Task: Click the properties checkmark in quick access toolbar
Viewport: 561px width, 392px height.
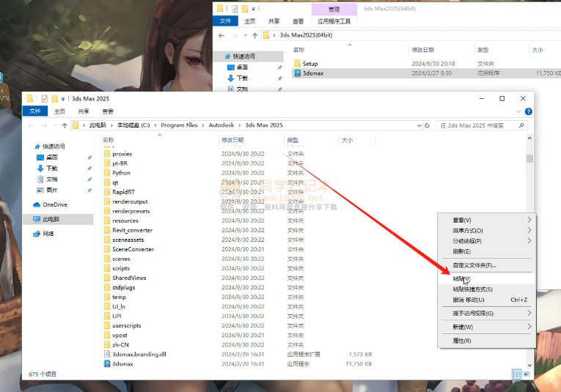Action: (44, 98)
